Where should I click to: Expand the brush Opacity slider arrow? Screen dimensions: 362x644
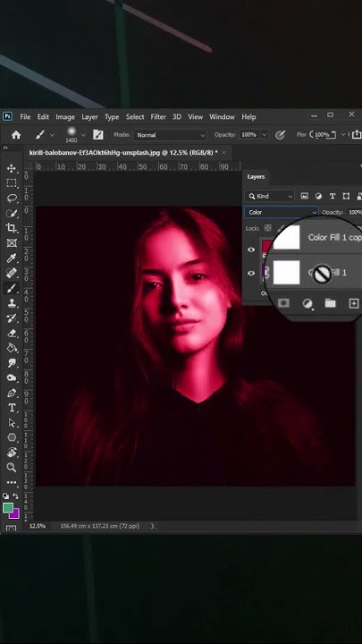[265, 135]
